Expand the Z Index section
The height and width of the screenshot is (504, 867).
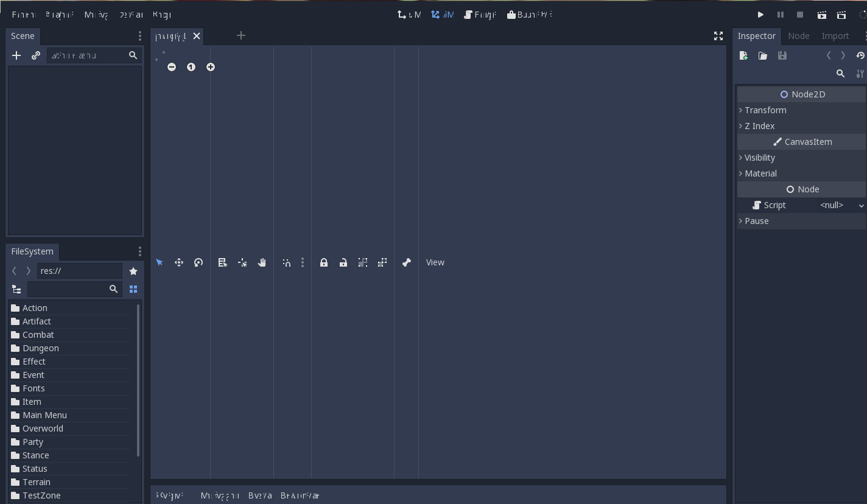pyautogui.click(x=801, y=126)
